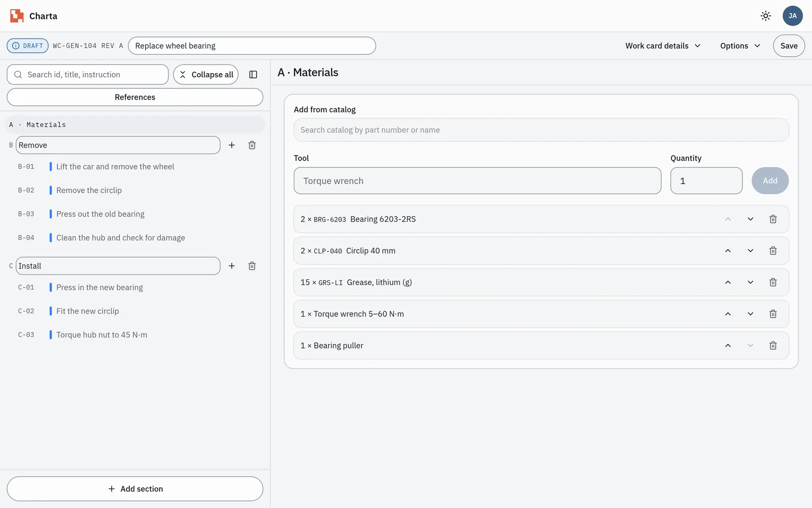Click the Save button

pyautogui.click(x=789, y=46)
